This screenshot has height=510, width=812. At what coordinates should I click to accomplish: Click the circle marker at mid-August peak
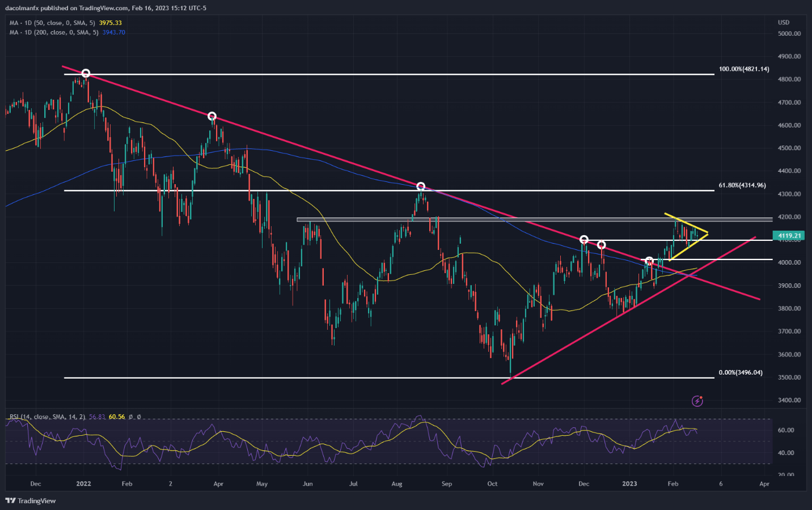421,186
